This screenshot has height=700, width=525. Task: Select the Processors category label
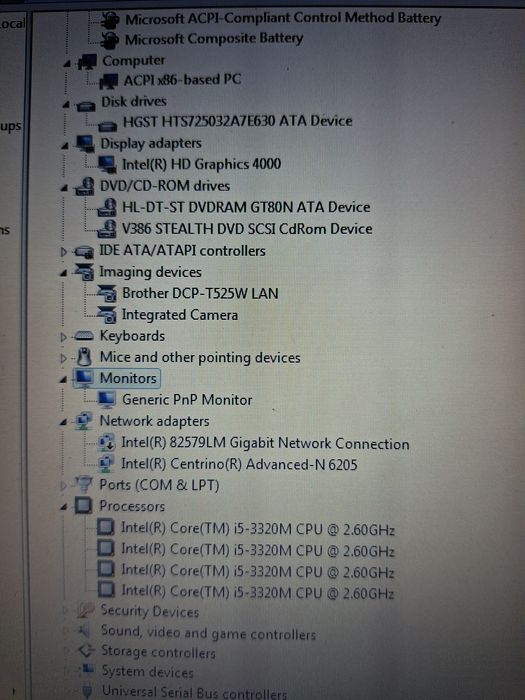coord(132,506)
